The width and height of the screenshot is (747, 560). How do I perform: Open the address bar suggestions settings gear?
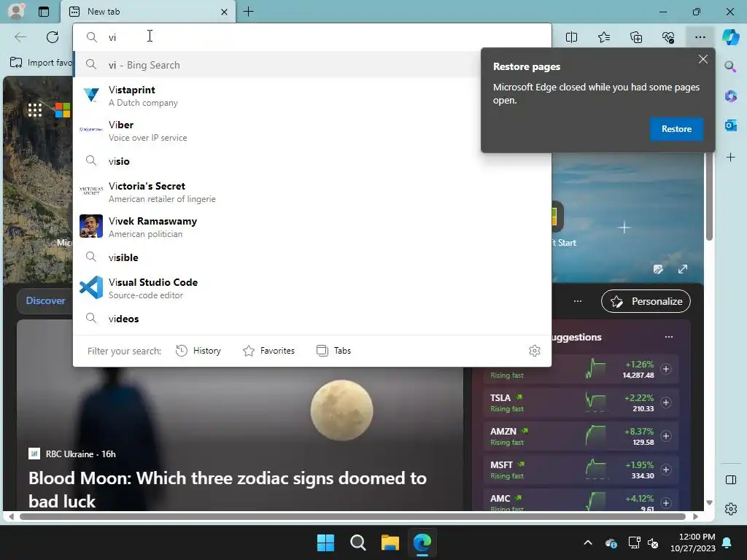point(535,351)
